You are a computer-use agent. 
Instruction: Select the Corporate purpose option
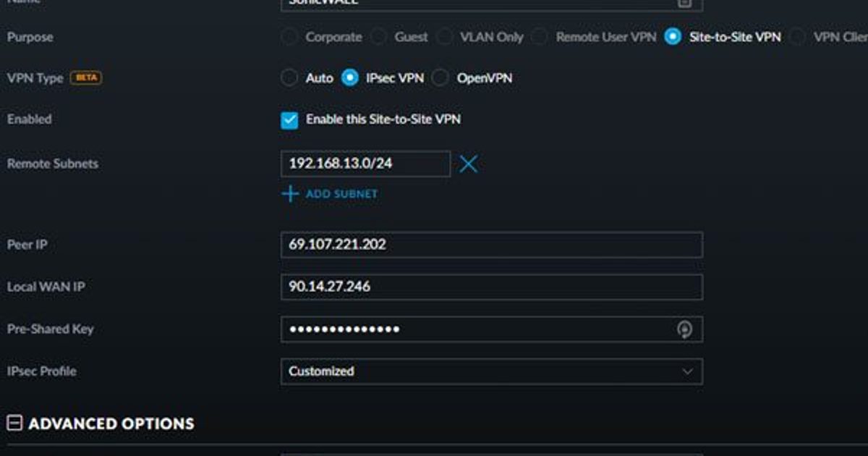click(x=289, y=37)
